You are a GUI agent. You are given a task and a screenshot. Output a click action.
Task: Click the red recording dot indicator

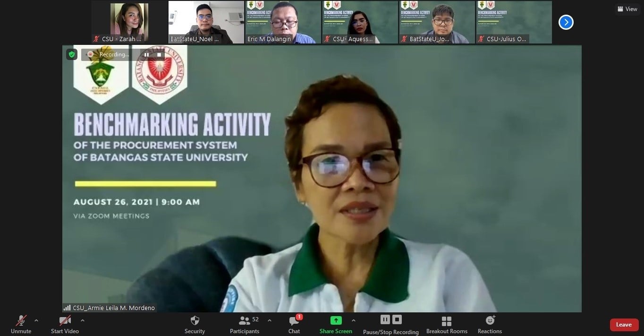90,54
